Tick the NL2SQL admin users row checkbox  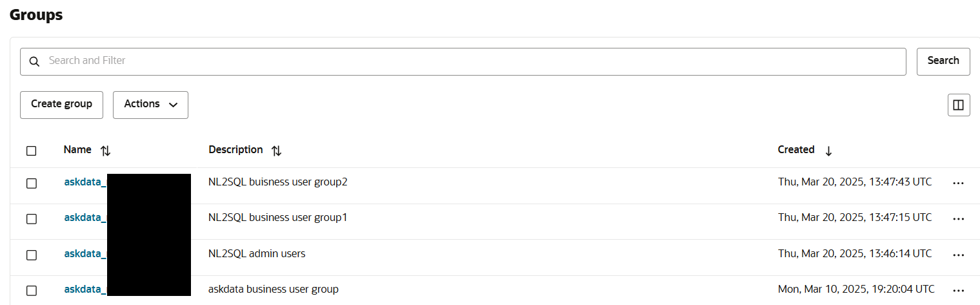32,255
